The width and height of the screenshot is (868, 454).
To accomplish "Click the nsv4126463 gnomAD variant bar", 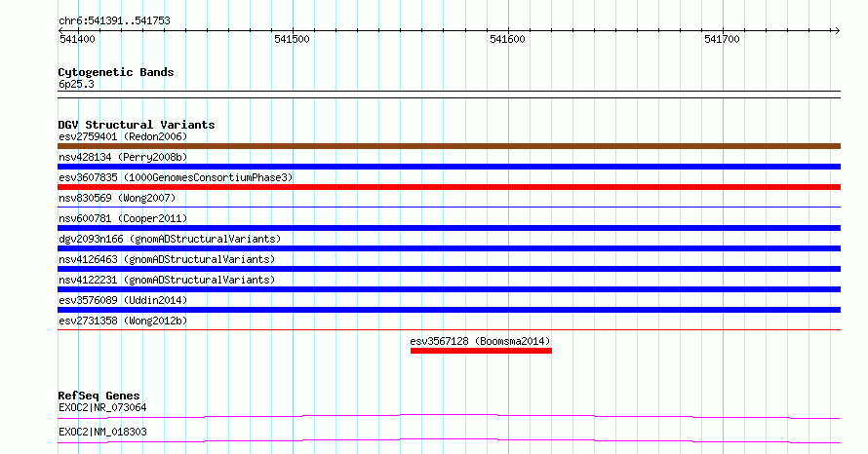I will [449, 269].
